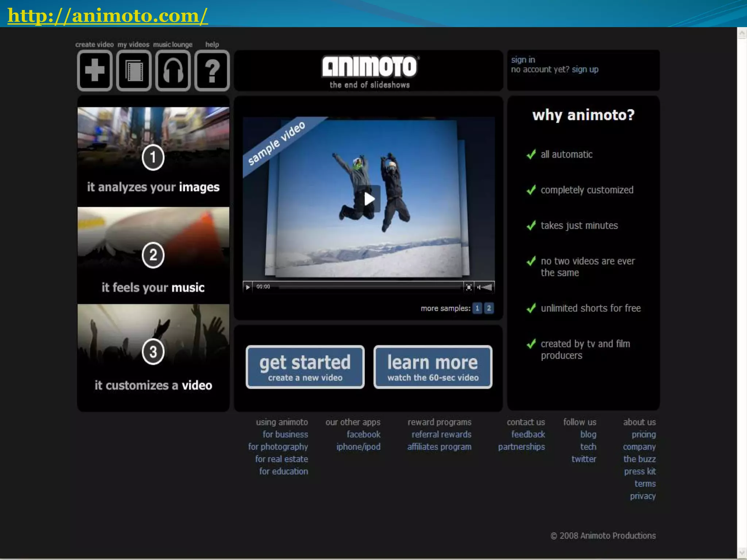The width and height of the screenshot is (747, 560).
Task: Click the get started button
Action: (305, 367)
